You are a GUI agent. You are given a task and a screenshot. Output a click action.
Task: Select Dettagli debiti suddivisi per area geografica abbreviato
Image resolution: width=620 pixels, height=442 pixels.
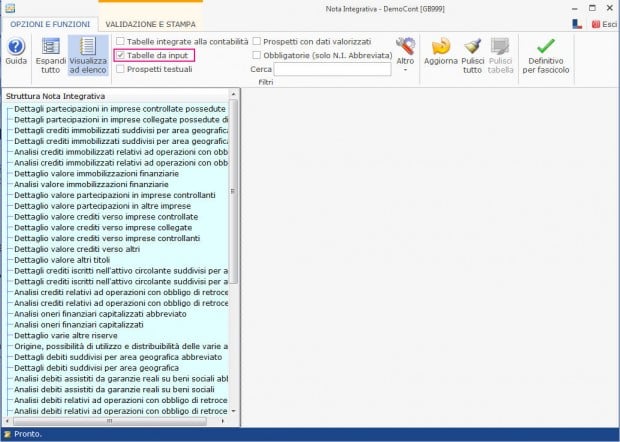coord(118,357)
